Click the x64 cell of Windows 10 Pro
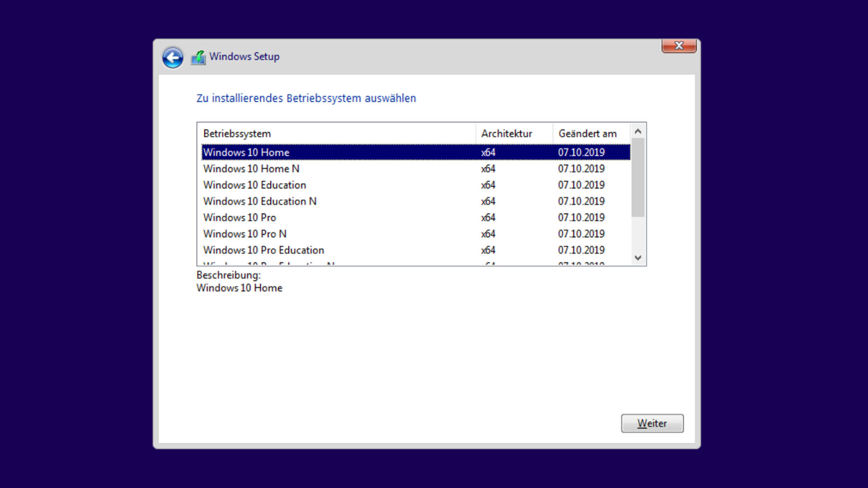This screenshot has width=868, height=488. click(x=488, y=218)
